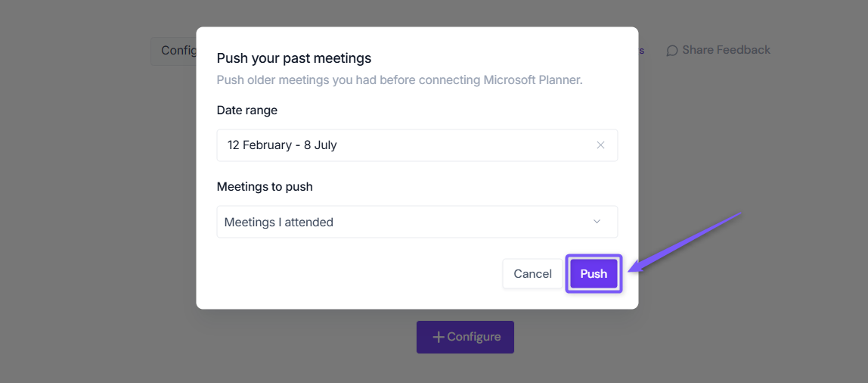
Task: Click the 12 February - 8 July text
Action: [282, 145]
